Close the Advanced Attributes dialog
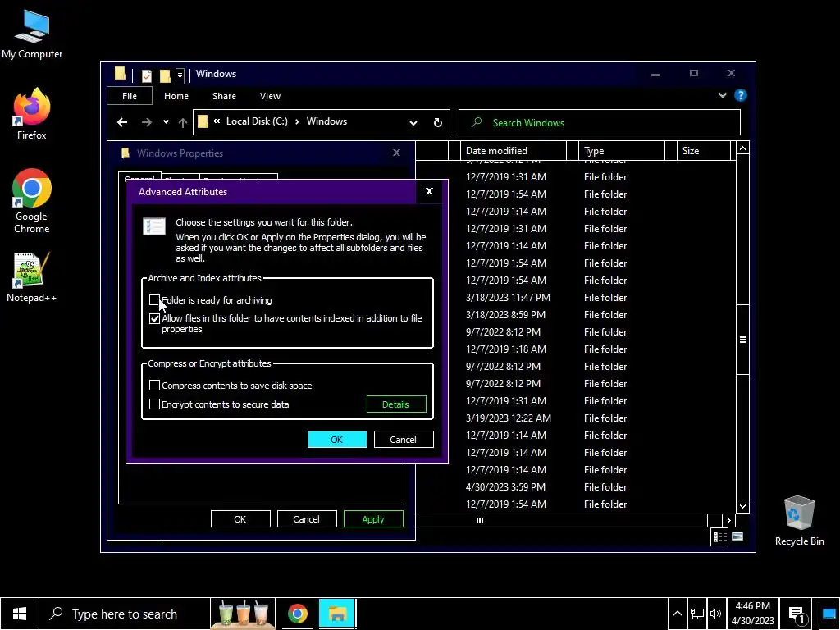The image size is (840, 630). tap(429, 191)
